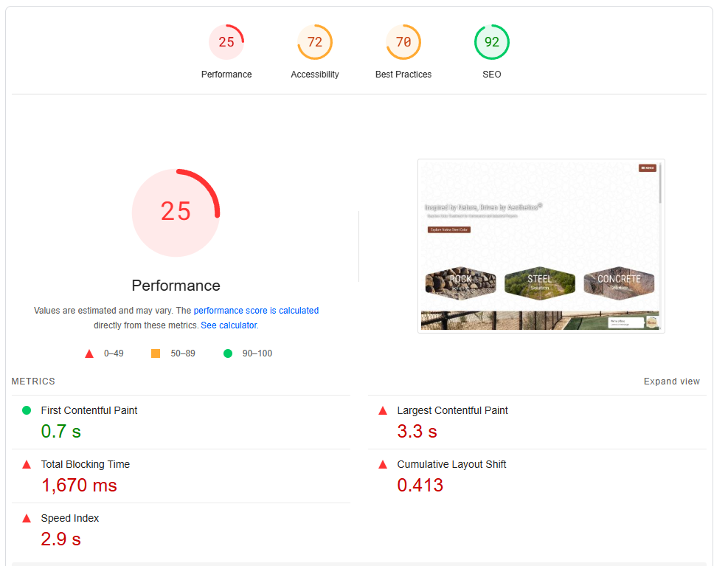
Task: Click the red triangle beside Speed Index
Action: pyautogui.click(x=27, y=518)
